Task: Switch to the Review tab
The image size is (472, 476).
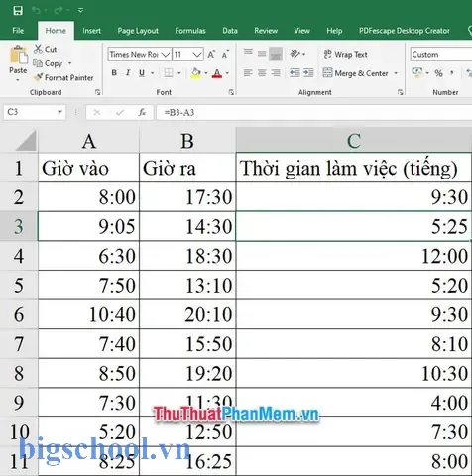Action: (x=266, y=31)
